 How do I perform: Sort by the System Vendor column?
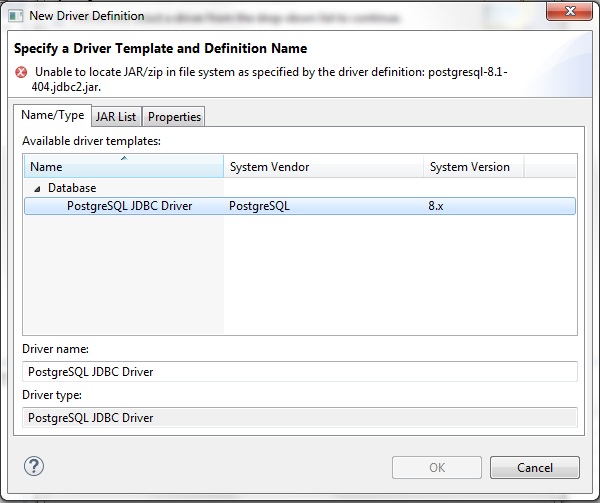pos(323,166)
